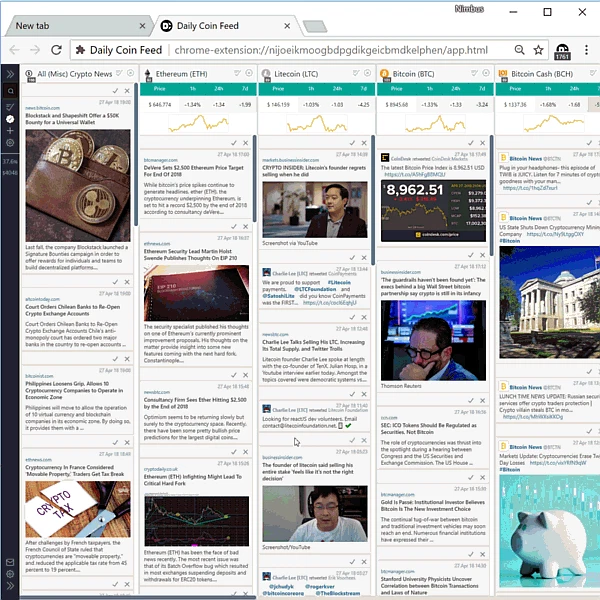Click the Ethereum price sparkline chart
This screenshot has width=600, height=600.
tap(198, 123)
